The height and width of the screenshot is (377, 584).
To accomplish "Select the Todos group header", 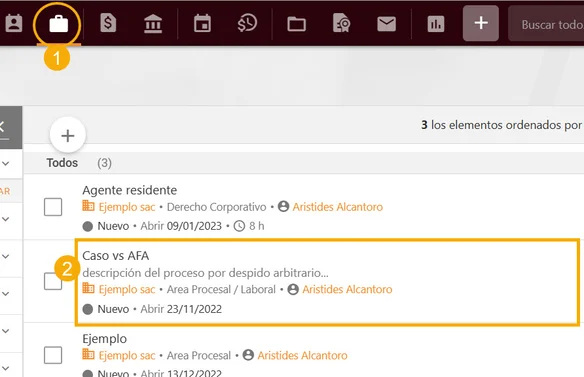I will (62, 163).
